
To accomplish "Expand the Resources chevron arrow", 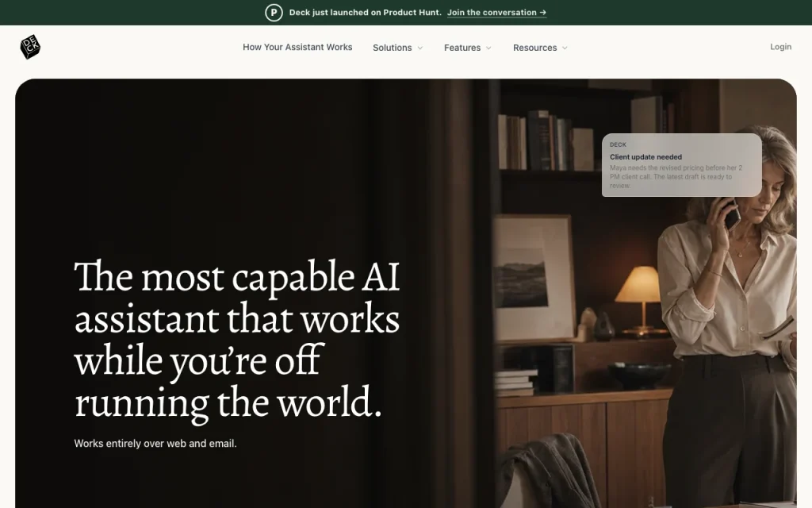I will [565, 48].
